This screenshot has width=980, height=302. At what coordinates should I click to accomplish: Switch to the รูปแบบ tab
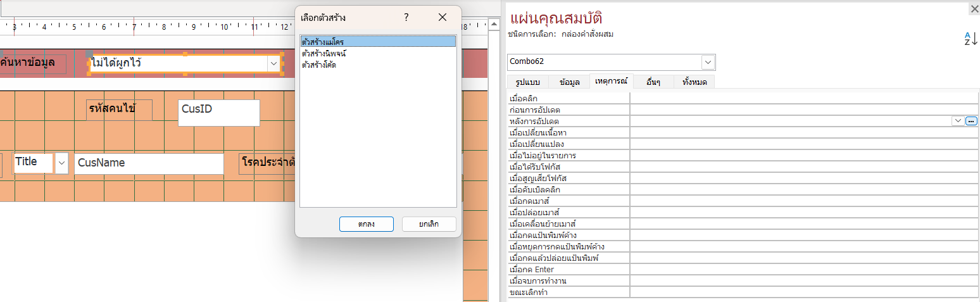[527, 82]
